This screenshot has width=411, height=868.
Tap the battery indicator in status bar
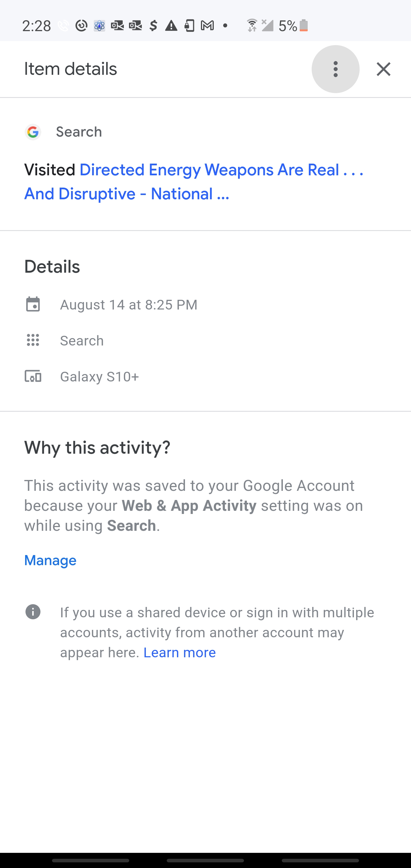pos(303,26)
